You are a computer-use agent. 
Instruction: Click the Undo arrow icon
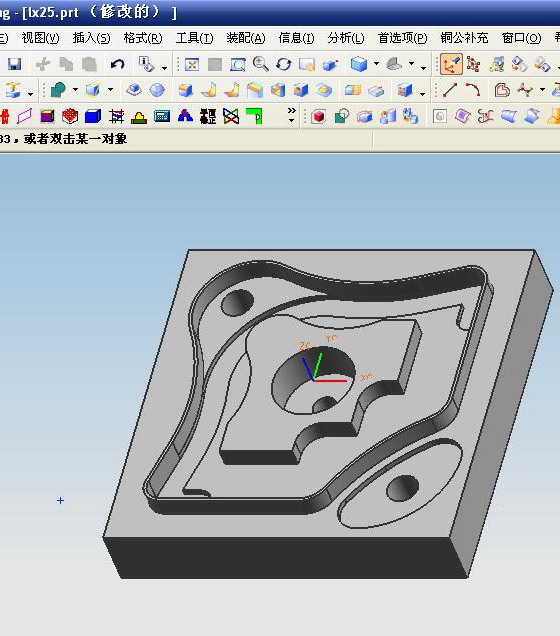click(x=118, y=64)
